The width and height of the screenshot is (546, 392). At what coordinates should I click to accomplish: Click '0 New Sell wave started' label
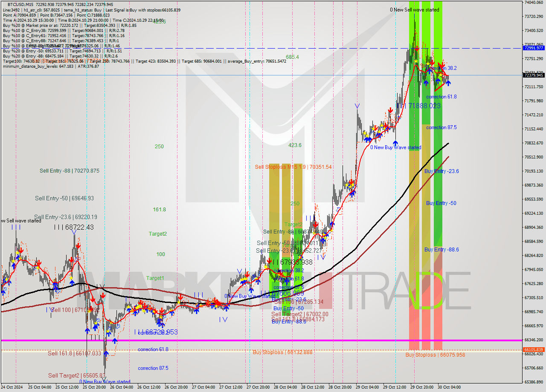pos(414,10)
